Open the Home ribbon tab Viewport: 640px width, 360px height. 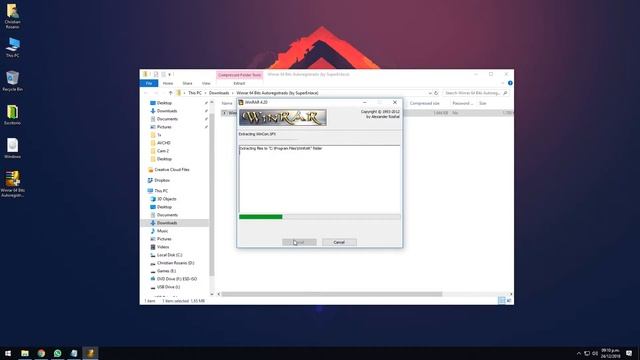pos(168,83)
